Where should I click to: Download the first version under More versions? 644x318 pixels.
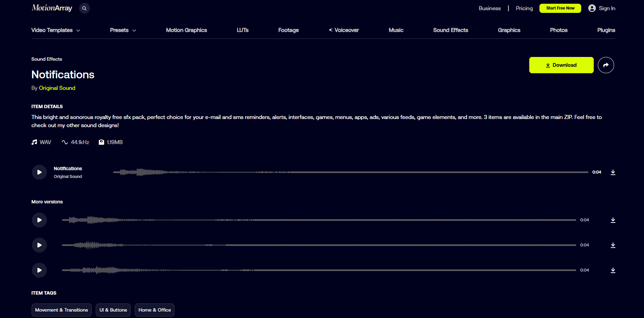point(613,220)
